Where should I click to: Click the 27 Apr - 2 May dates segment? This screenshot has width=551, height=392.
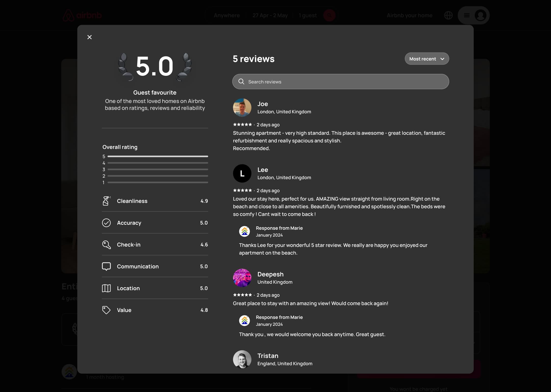pyautogui.click(x=270, y=15)
